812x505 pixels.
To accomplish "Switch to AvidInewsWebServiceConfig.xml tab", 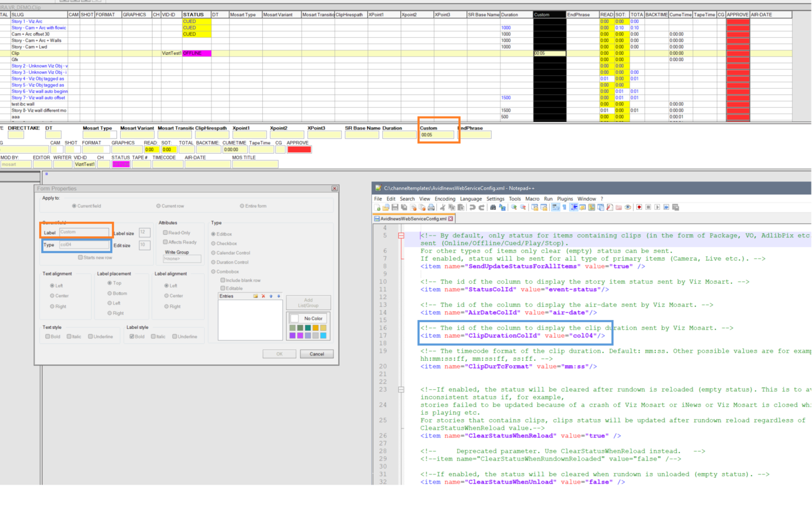I will pyautogui.click(x=413, y=219).
